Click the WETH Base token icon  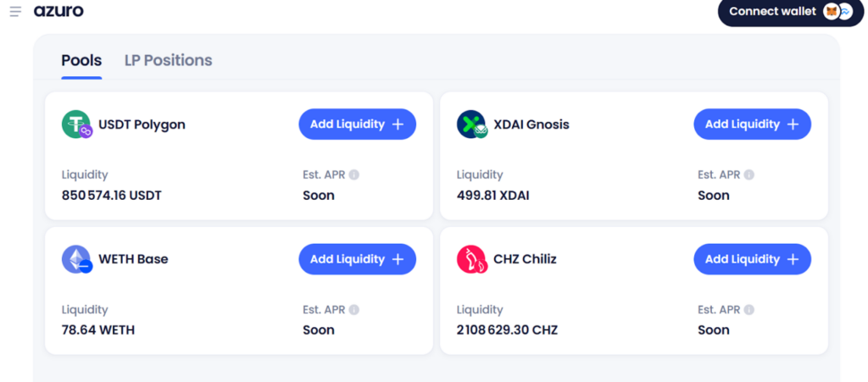point(76,259)
